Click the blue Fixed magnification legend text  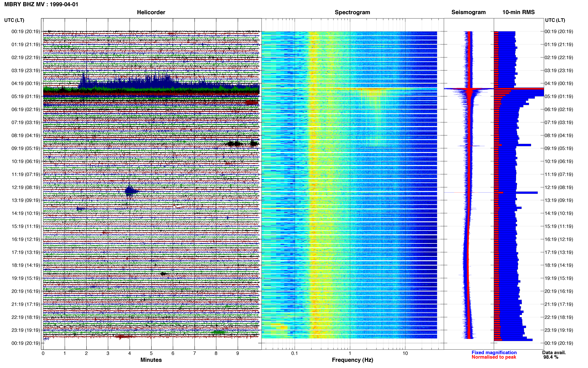click(x=494, y=352)
